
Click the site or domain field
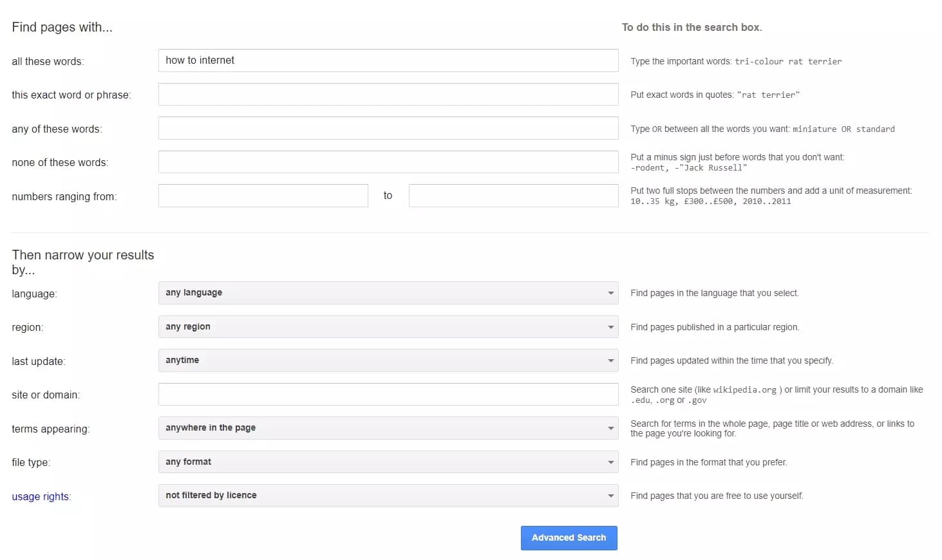[x=388, y=394]
